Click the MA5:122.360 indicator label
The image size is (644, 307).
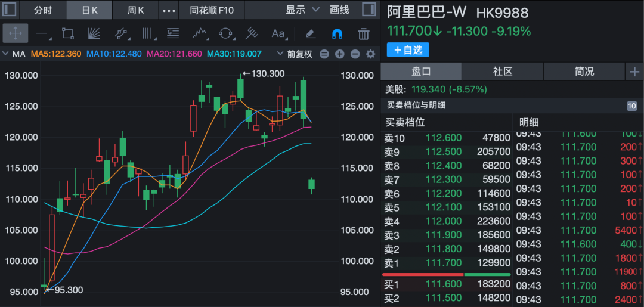tap(56, 54)
